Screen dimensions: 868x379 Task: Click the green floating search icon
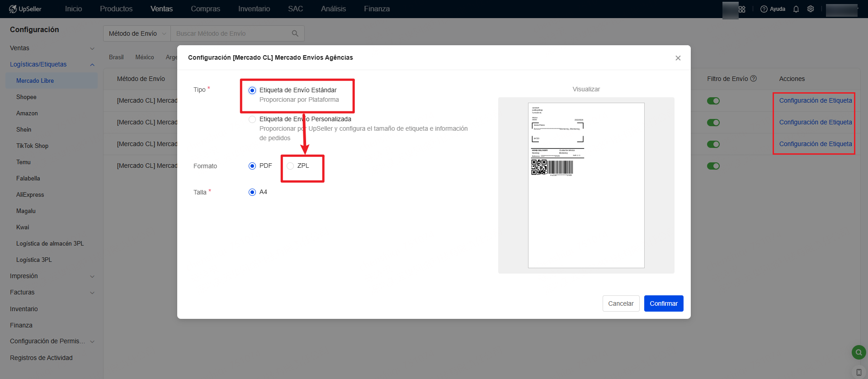coord(859,352)
